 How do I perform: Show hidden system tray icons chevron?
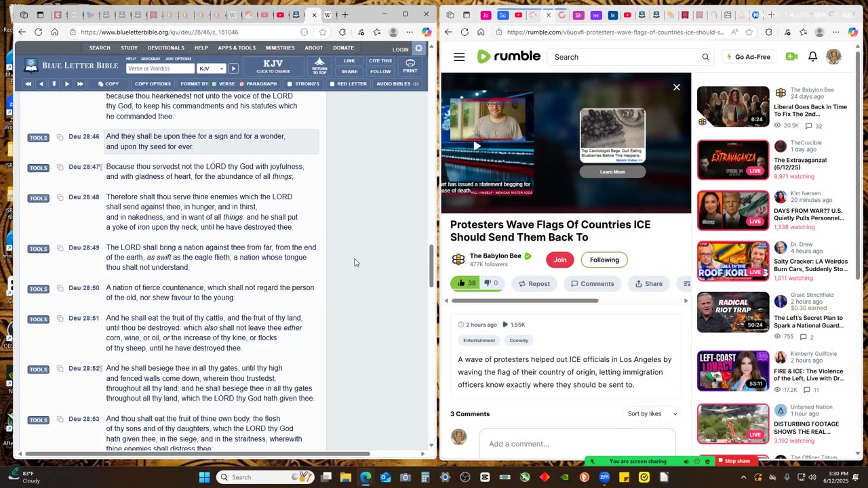[x=743, y=477]
